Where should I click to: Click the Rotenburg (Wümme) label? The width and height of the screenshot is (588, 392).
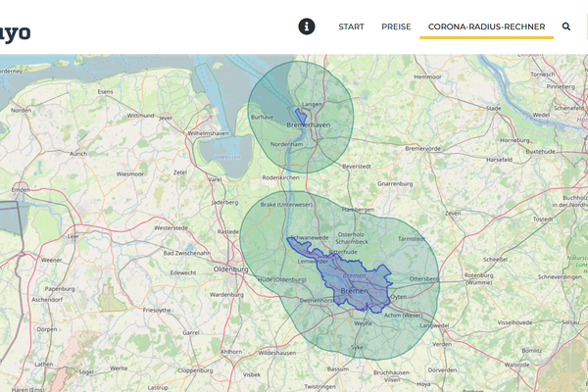click(x=478, y=278)
